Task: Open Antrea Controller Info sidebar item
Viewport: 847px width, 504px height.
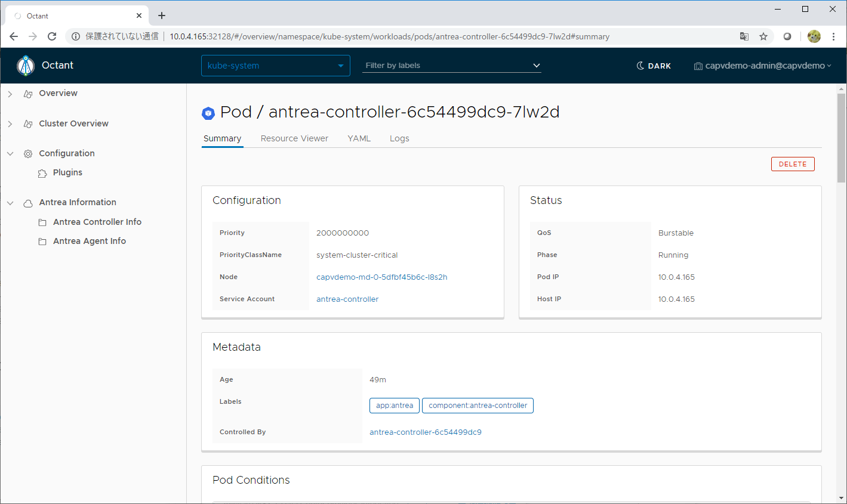Action: click(97, 222)
